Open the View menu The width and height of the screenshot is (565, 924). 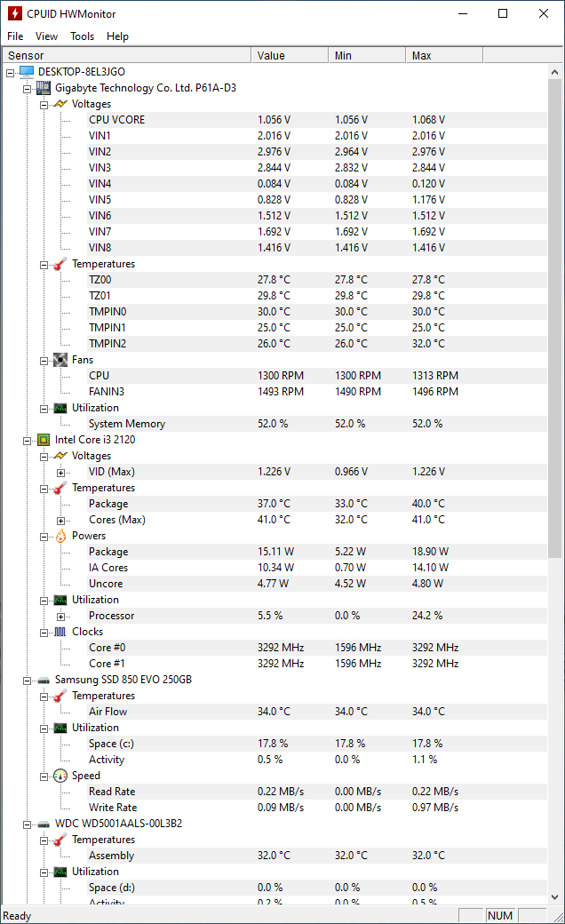coord(46,36)
